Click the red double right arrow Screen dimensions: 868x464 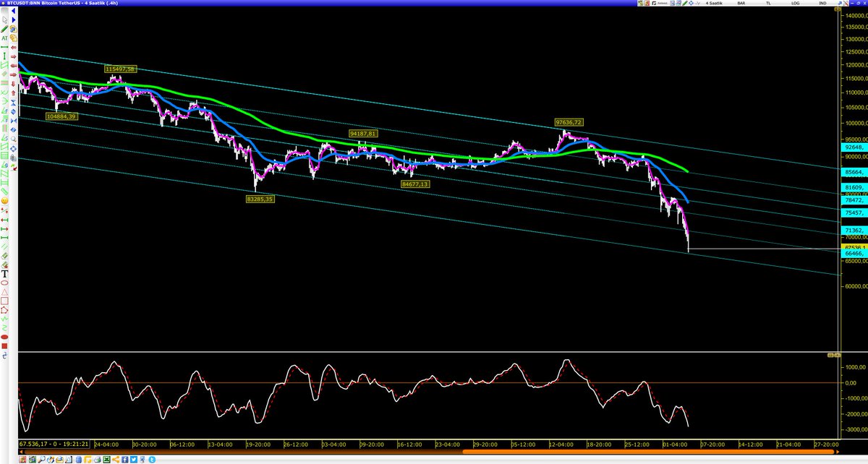click(x=13, y=74)
